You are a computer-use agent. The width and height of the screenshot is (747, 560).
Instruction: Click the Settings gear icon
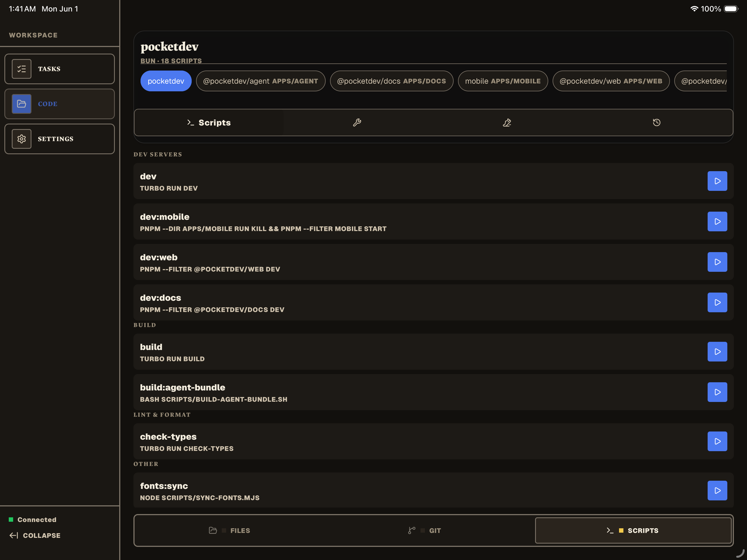(22, 139)
